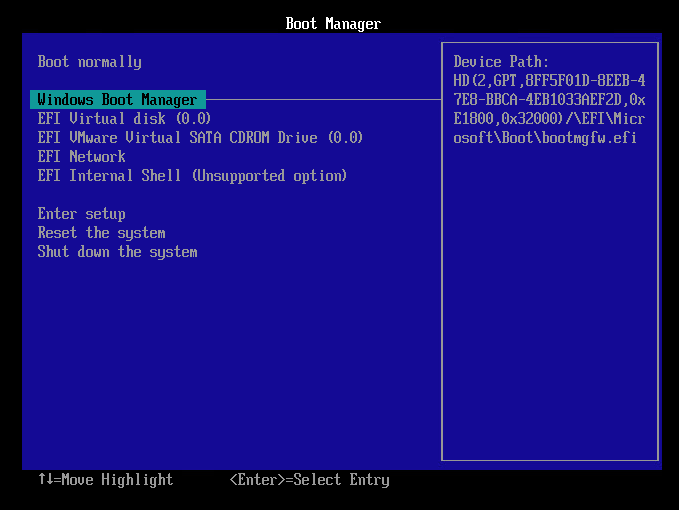The width and height of the screenshot is (679, 510).
Task: Click the HD(2,GPT device path line
Action: coord(550,81)
